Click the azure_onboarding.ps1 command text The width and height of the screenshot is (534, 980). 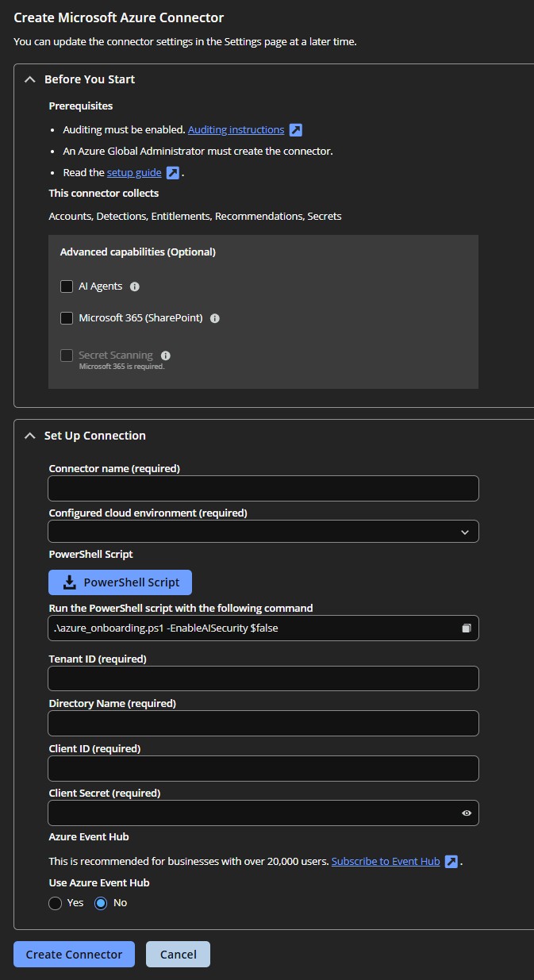[x=165, y=628]
